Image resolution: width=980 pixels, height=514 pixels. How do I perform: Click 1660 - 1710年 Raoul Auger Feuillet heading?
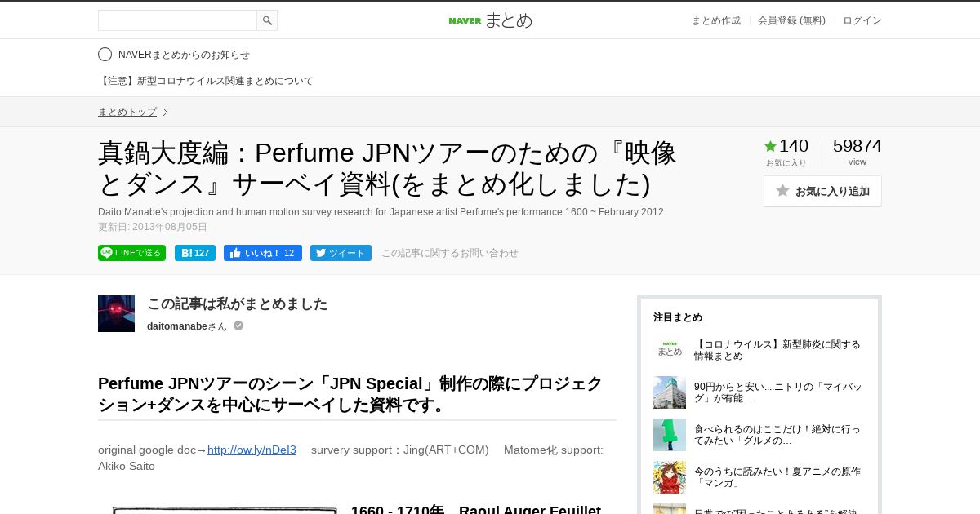476,509
